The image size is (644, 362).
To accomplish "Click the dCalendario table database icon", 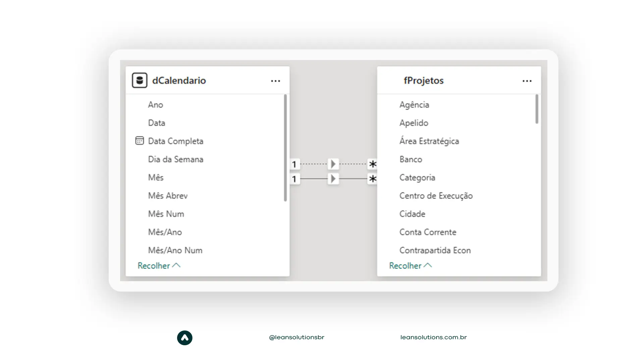I will (x=140, y=80).
